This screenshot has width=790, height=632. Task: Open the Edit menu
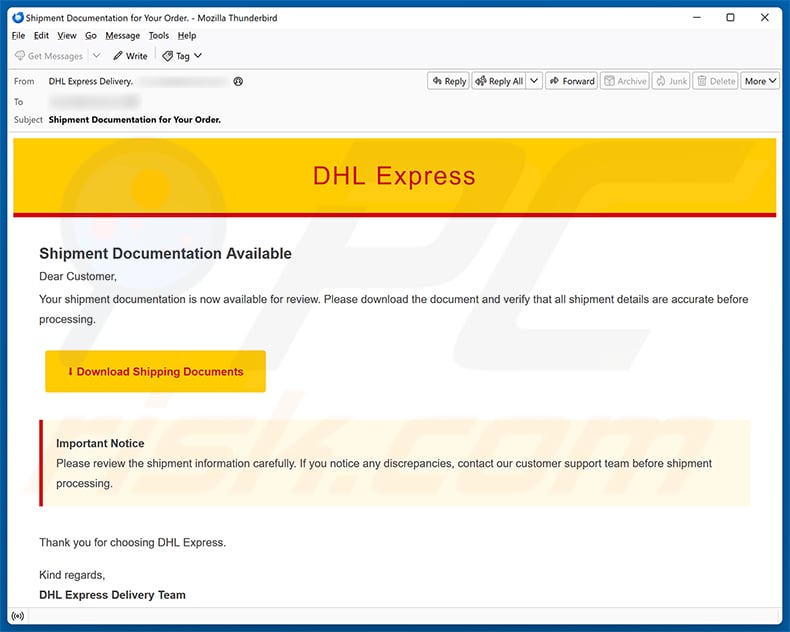pyautogui.click(x=41, y=36)
